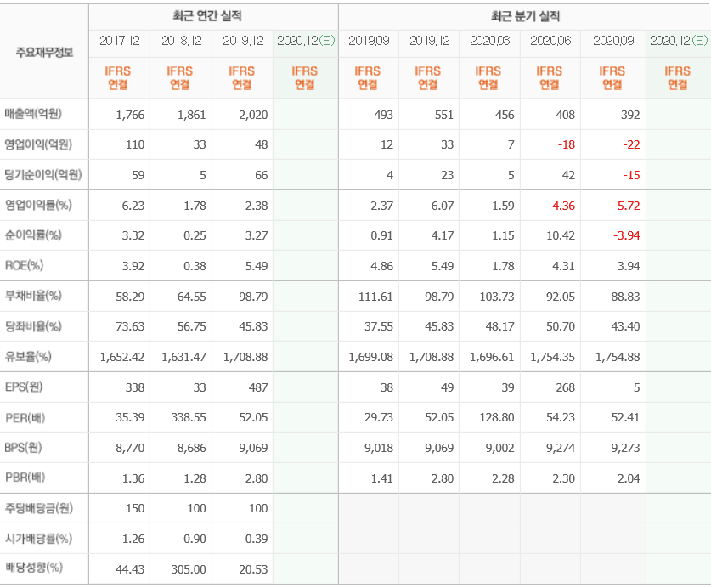Select the 50.70 quick ratio value
This screenshot has height=588, width=711.
[561, 326]
